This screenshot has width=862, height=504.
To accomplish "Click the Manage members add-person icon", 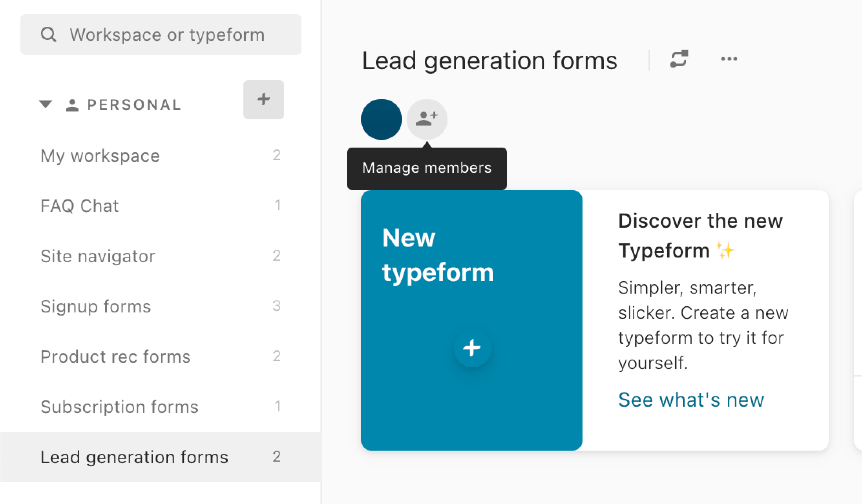I will click(427, 119).
